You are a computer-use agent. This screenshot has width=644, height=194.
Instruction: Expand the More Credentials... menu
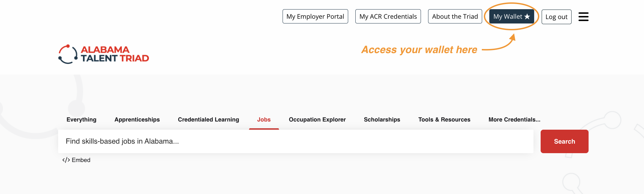click(514, 119)
